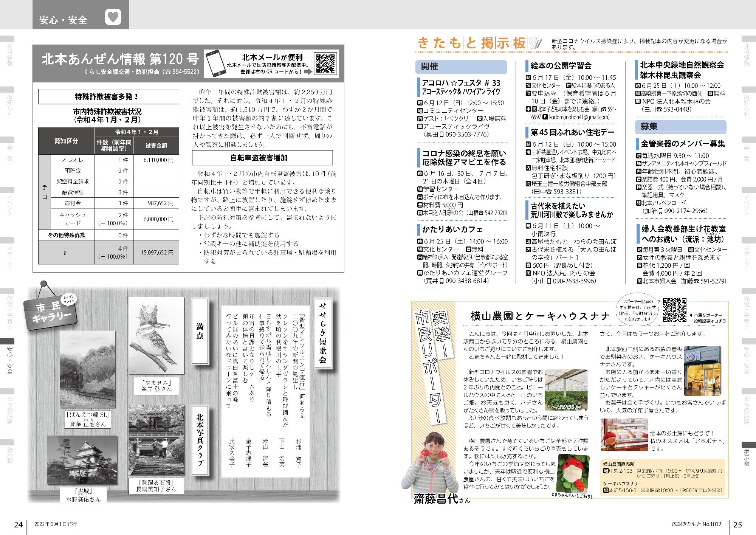This screenshot has width=756, height=535.
Task: Click the arrow next to QR コードから
Action: [308, 71]
